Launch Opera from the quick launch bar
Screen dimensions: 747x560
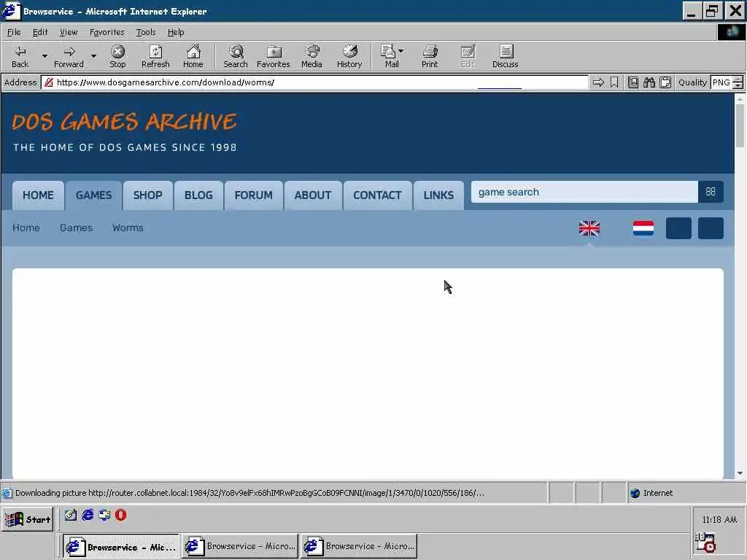[x=120, y=515]
